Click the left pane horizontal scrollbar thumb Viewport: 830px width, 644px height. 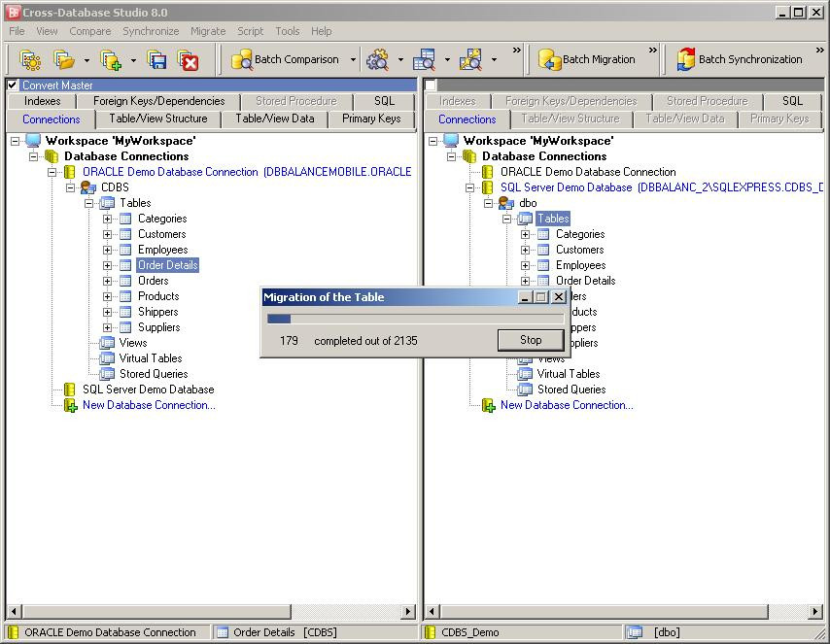(x=156, y=612)
